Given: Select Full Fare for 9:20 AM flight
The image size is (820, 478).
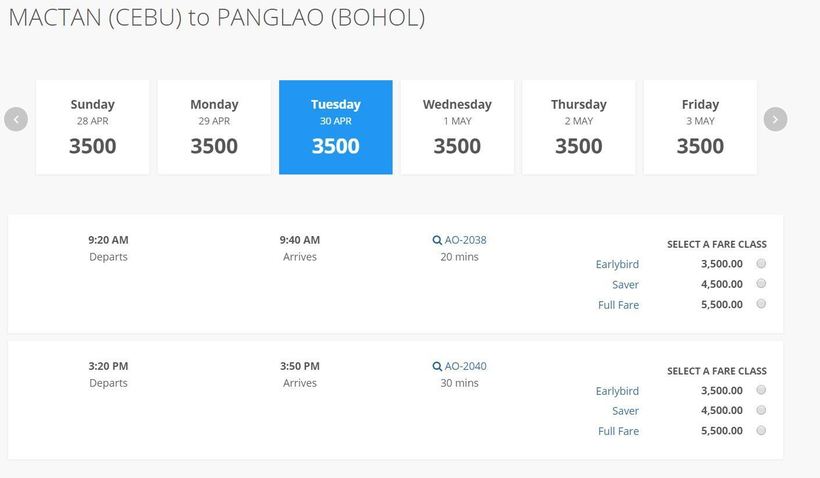Looking at the screenshot, I should click(x=761, y=304).
